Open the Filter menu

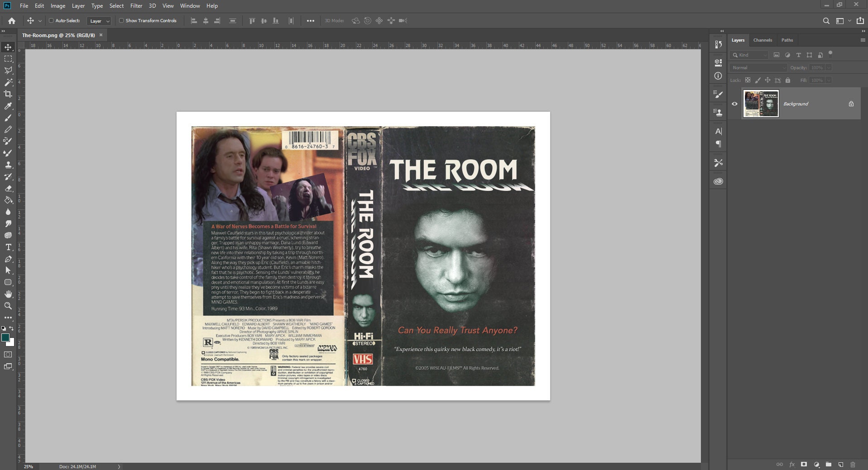(136, 6)
